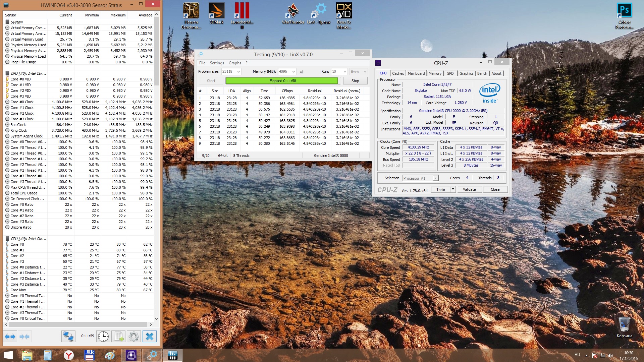Click the Yandex browser icon in the taskbar
Image resolution: width=644 pixels, height=362 pixels.
68,355
